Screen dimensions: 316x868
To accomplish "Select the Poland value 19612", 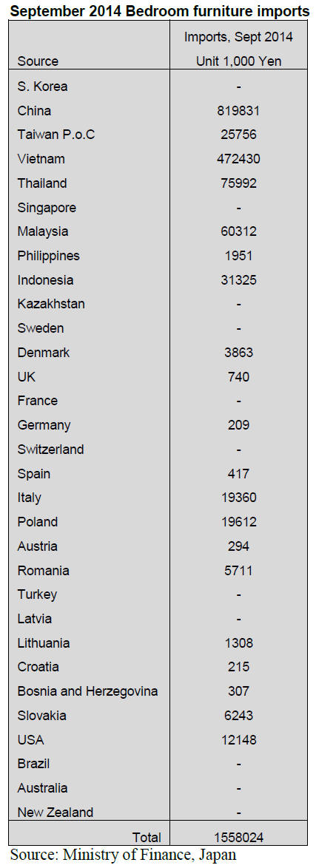I will (x=238, y=521).
